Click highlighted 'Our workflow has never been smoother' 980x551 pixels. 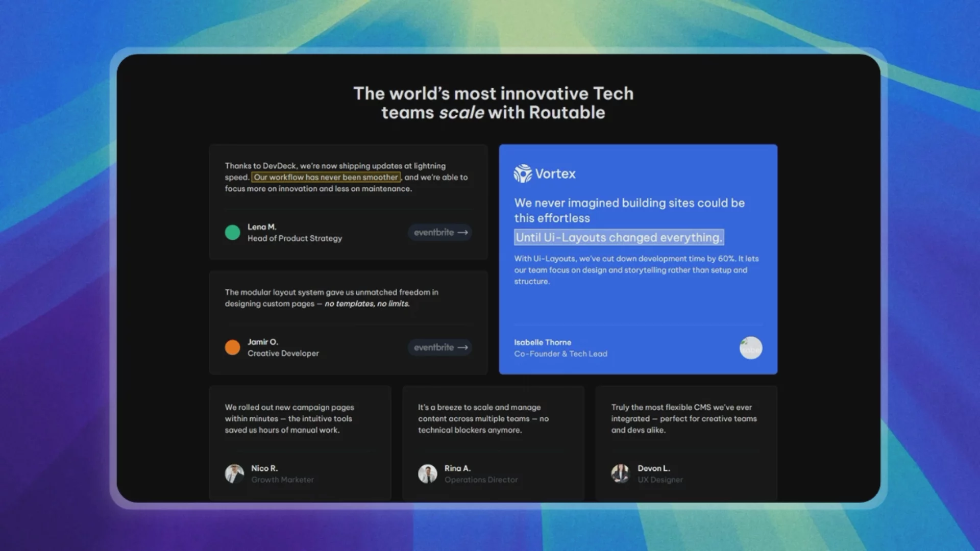pyautogui.click(x=326, y=177)
